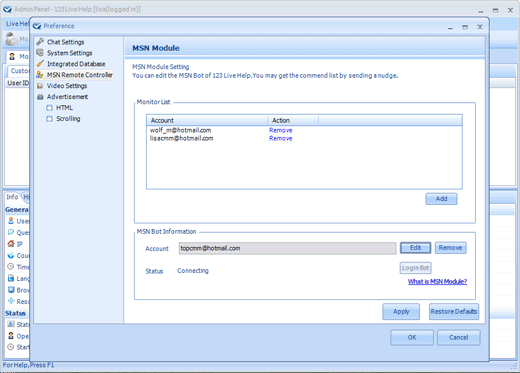Click the System Settings icon
Image resolution: width=520 pixels, height=373 pixels.
tap(40, 53)
